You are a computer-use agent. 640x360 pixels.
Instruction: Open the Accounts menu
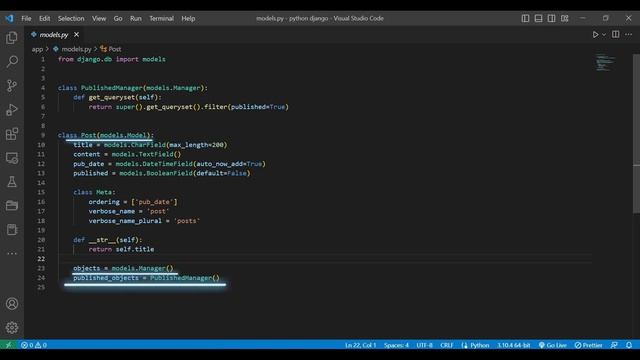coord(12,304)
